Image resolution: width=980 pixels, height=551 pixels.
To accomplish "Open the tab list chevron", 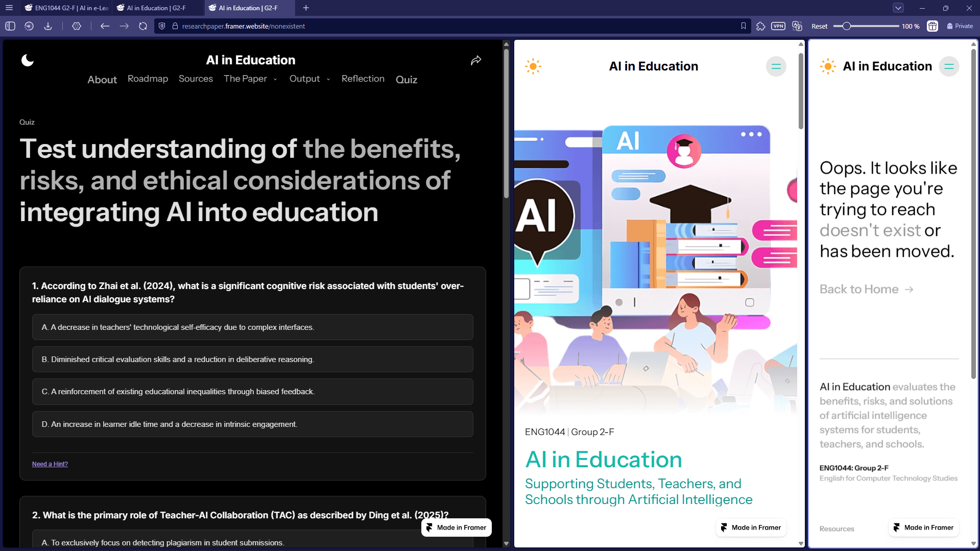I will 898,8.
